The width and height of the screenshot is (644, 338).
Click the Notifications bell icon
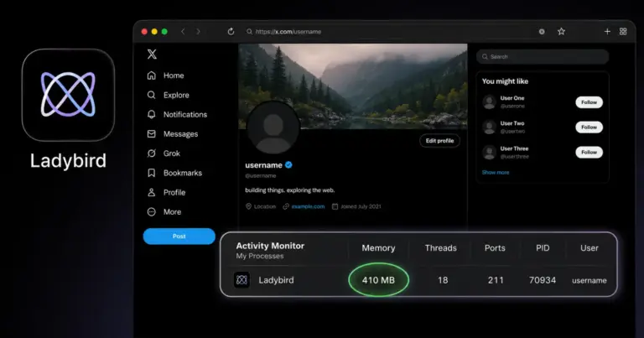[x=152, y=115]
